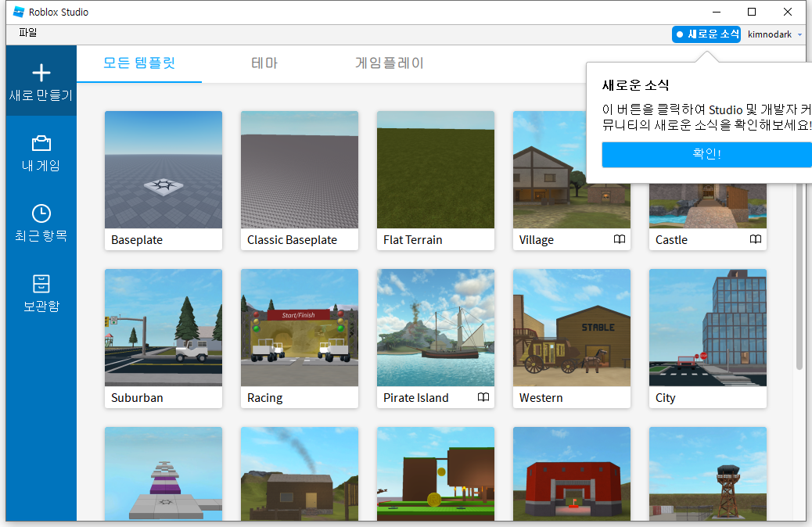Select the Suburban template thumbnail
The image size is (812, 527).
click(163, 328)
